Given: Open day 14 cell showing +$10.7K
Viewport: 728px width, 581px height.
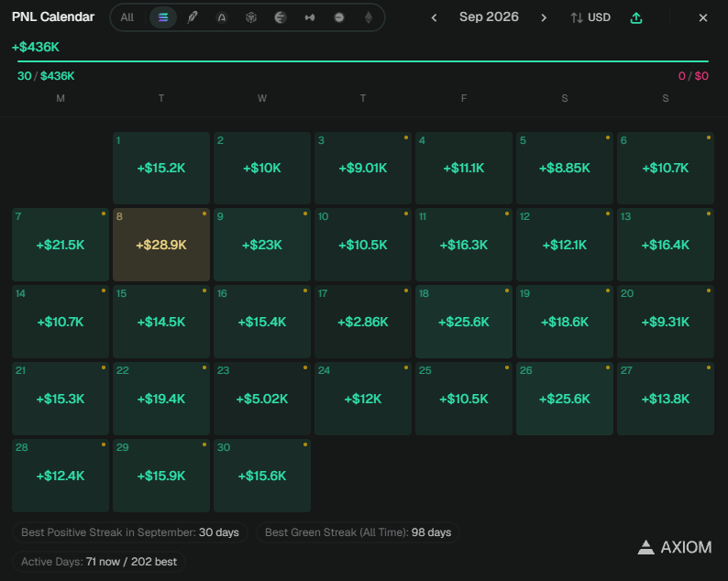Looking at the screenshot, I should (x=61, y=322).
